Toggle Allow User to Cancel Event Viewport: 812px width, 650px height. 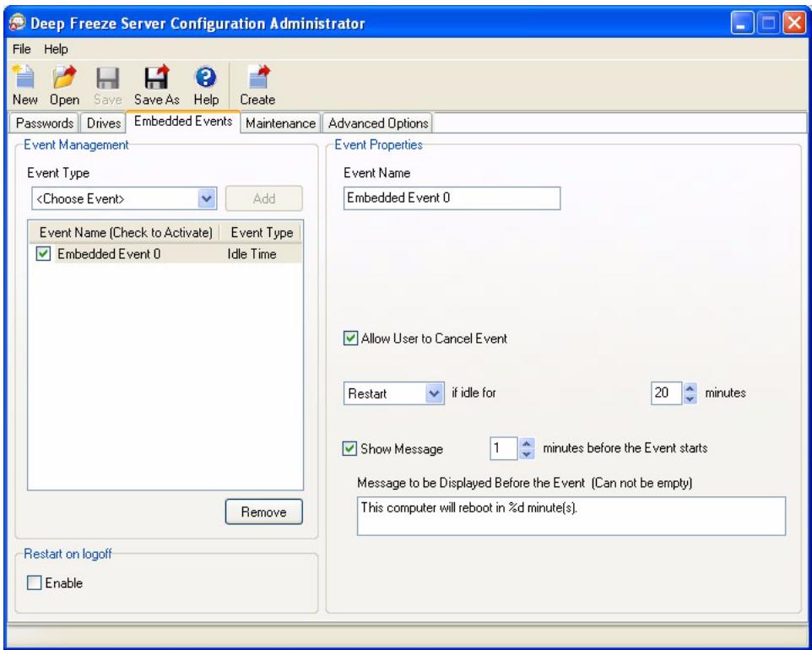tap(350, 339)
